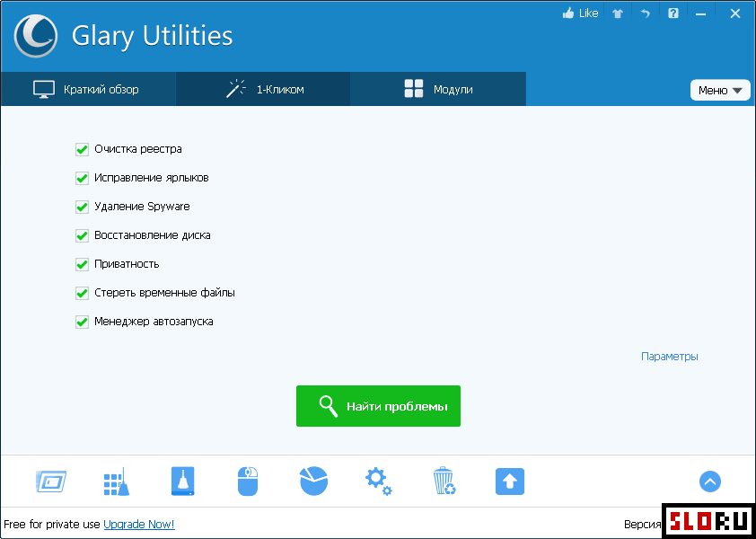Screen dimensions: 756x539
Task: Disable the Приватность checkbox
Action: click(x=82, y=264)
